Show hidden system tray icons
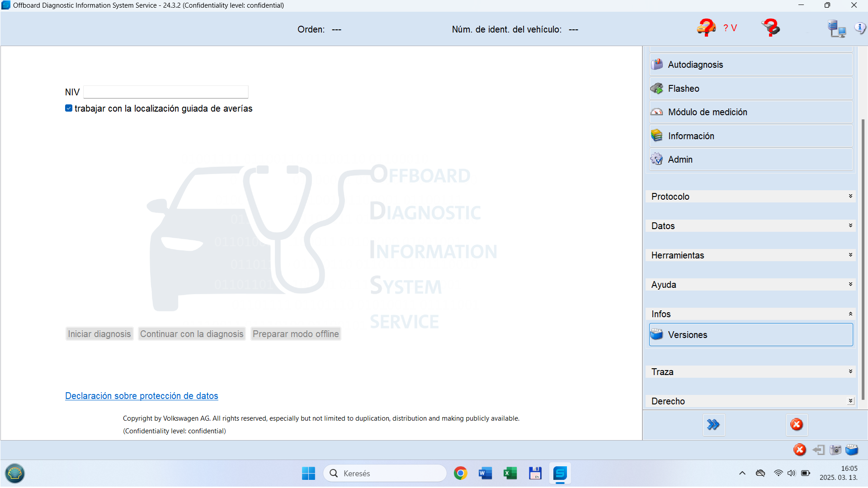The height and width of the screenshot is (488, 868). pos(742,474)
